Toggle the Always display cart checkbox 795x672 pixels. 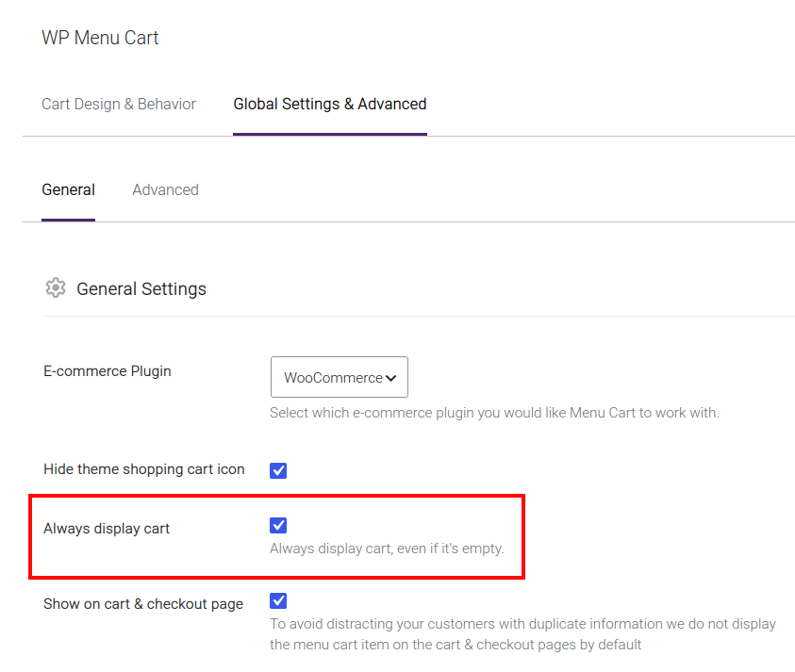[278, 526]
